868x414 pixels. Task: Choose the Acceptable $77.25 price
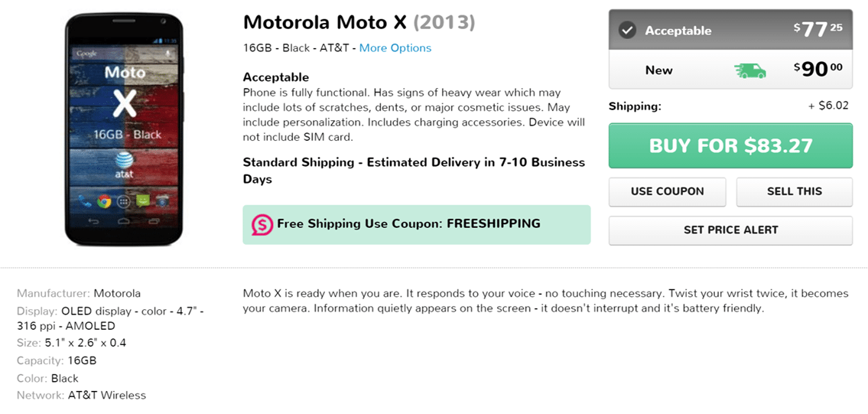tap(818, 30)
